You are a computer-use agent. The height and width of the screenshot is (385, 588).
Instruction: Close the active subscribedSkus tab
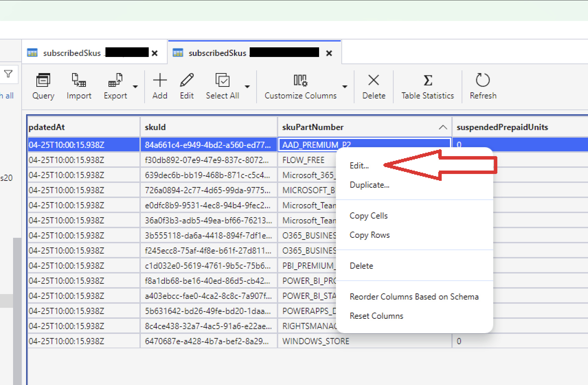pyautogui.click(x=329, y=53)
